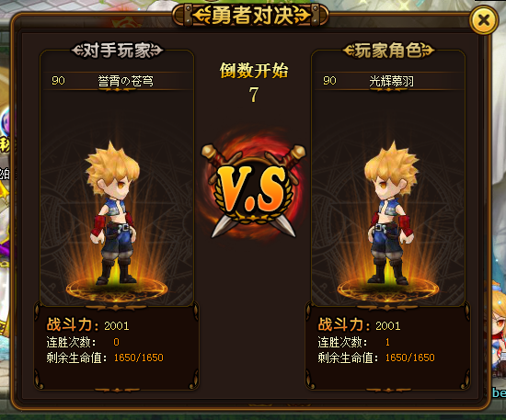
Task: Click the 倒数开始 countdown label
Action: [254, 70]
